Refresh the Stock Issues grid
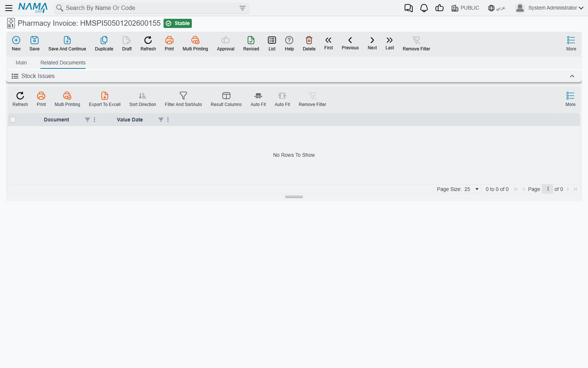This screenshot has width=588, height=368. (x=20, y=99)
